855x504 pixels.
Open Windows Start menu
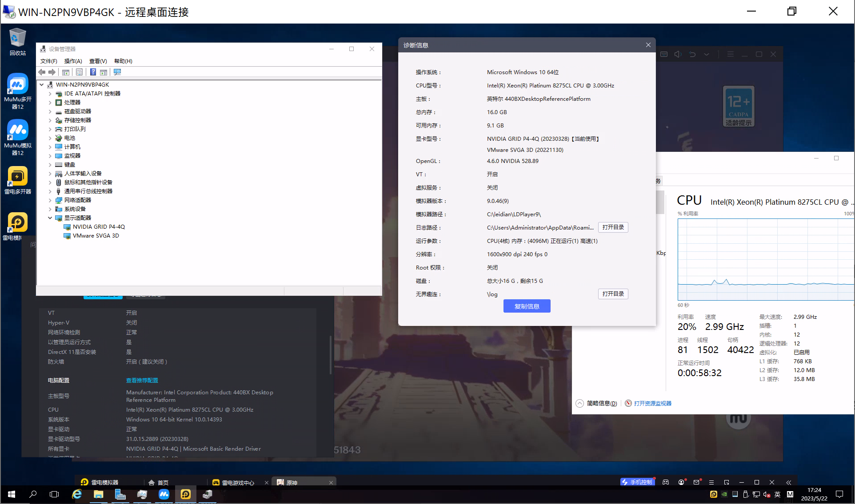pyautogui.click(x=12, y=494)
